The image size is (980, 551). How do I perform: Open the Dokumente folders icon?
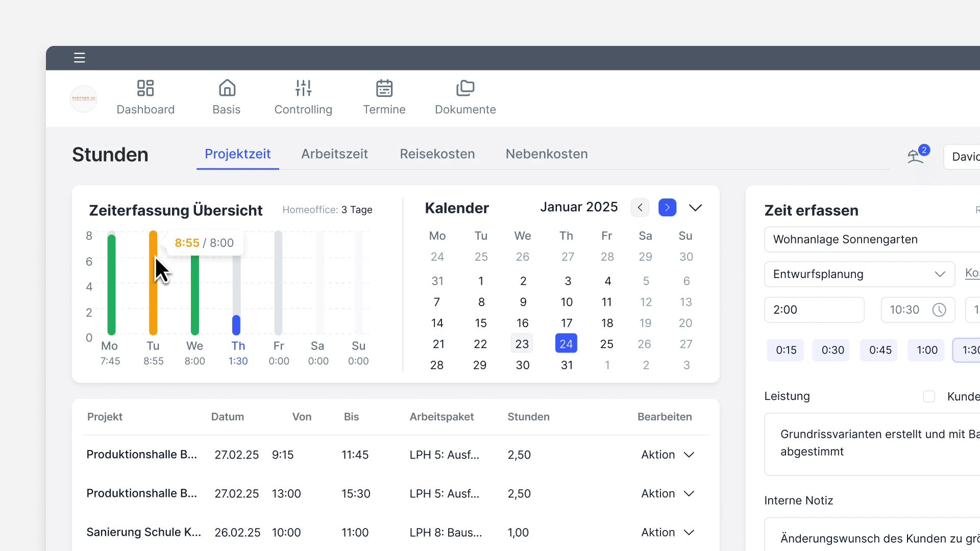tap(465, 88)
